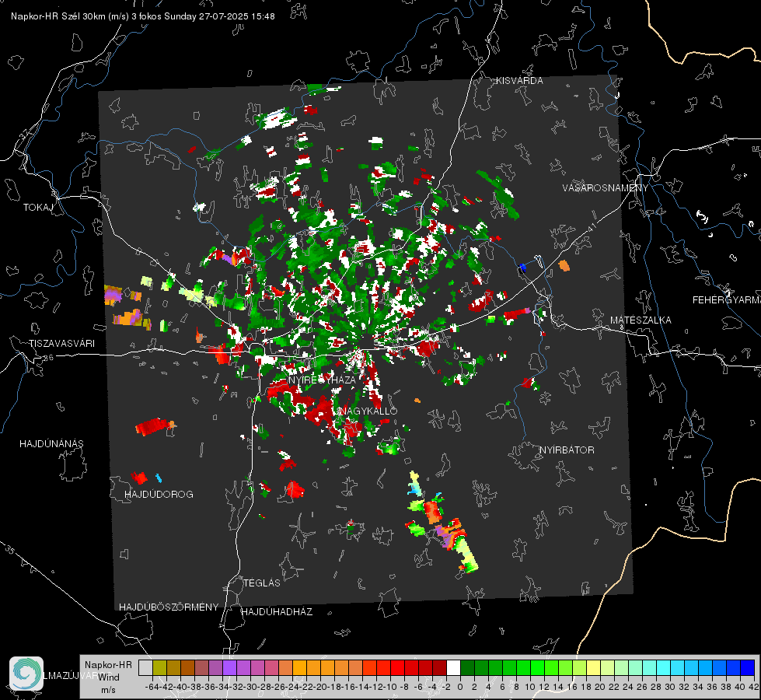Select the NAGYKÁLLÓ town label

pos(368,411)
